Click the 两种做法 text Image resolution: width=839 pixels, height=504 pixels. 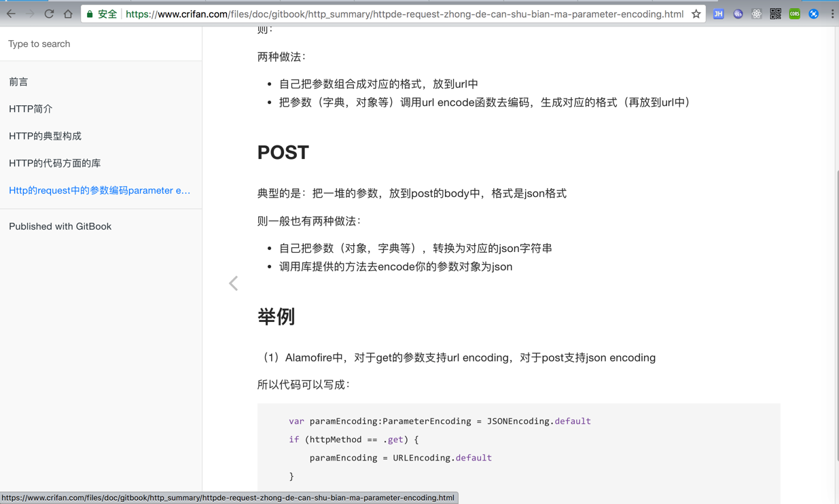pyautogui.click(x=282, y=56)
